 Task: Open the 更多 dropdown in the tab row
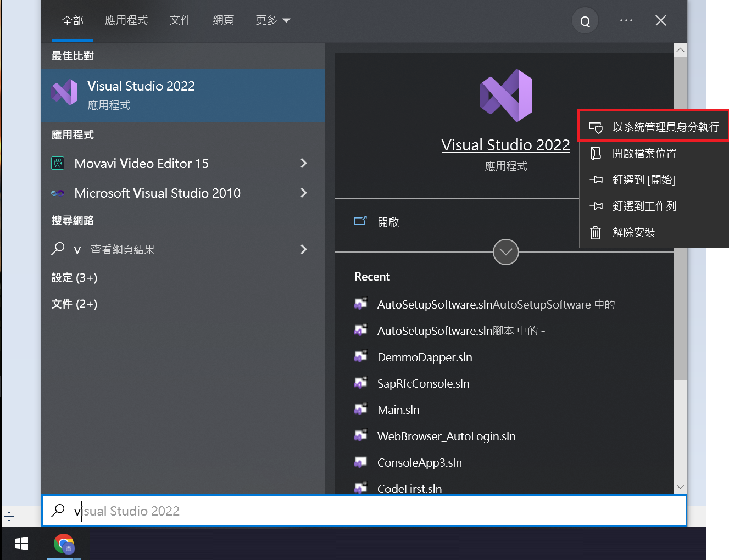coord(272,20)
